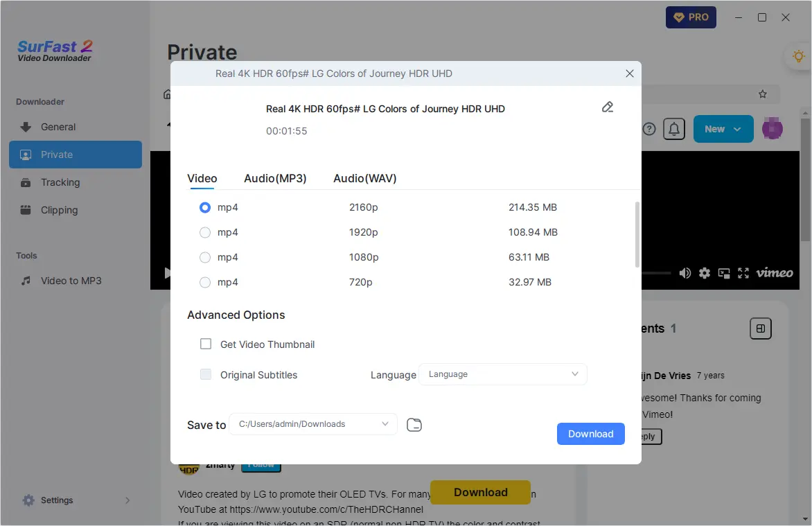Click the PRO upgrade badge
Image resolution: width=812 pixels, height=526 pixels.
point(691,17)
